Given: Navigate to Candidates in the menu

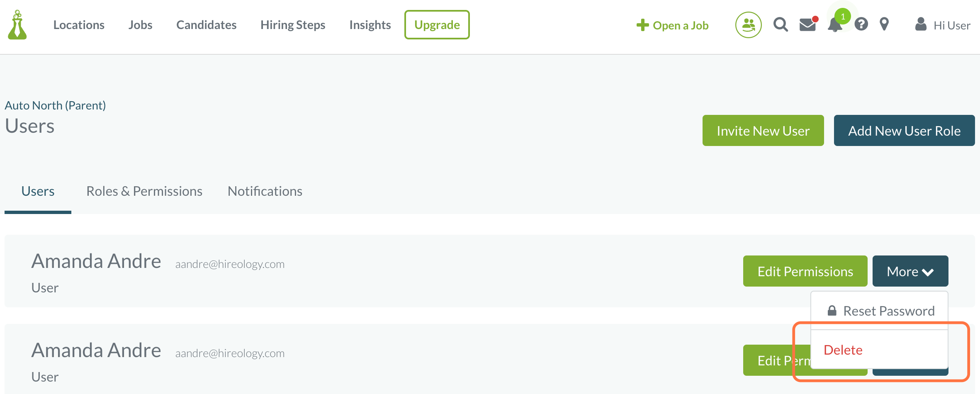Looking at the screenshot, I should coord(206,25).
